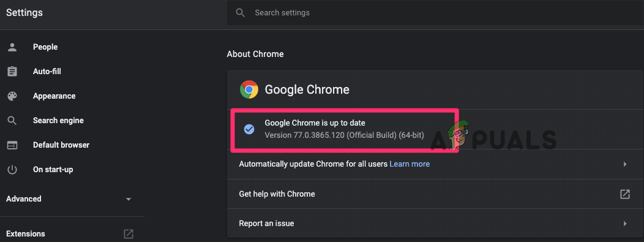Click the Google Chrome logo

click(249, 89)
